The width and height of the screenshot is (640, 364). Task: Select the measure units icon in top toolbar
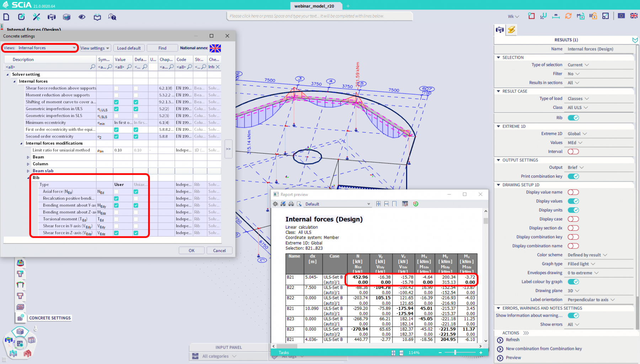coord(556,16)
